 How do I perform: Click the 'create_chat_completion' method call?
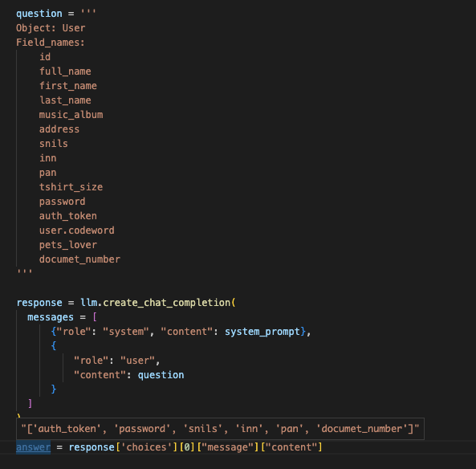click(x=167, y=303)
